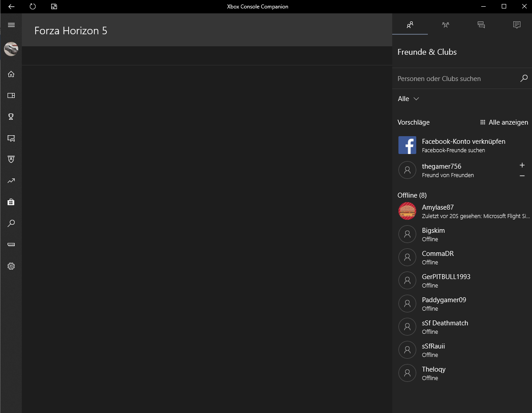Click the sidebar search magnifier icon
The width and height of the screenshot is (532, 413).
(11, 223)
